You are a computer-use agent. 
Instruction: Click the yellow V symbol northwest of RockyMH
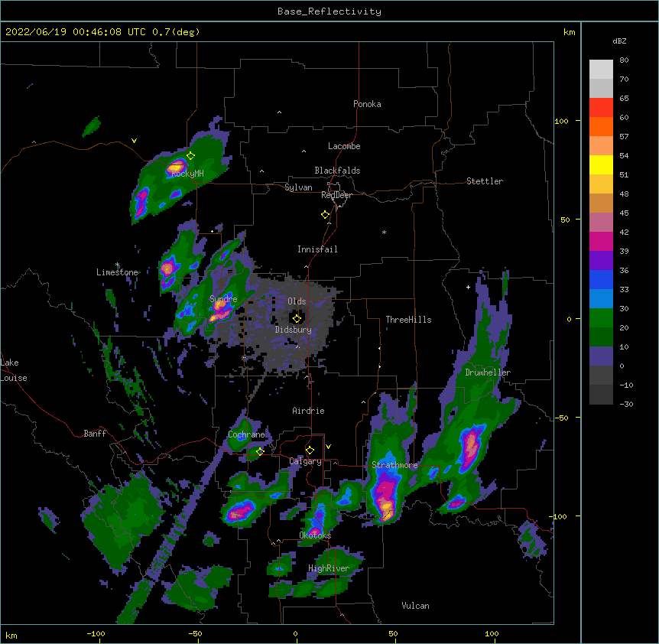tap(134, 141)
